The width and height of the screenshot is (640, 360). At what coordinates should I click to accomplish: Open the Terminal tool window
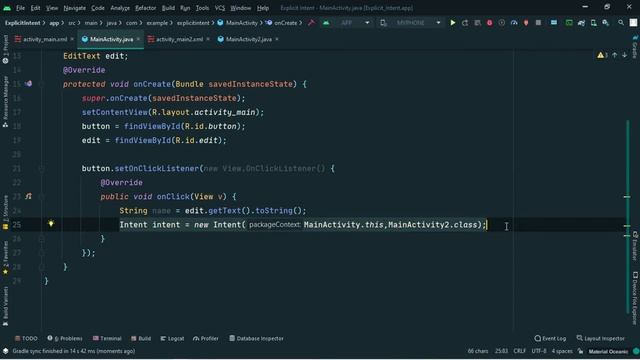(x=107, y=338)
